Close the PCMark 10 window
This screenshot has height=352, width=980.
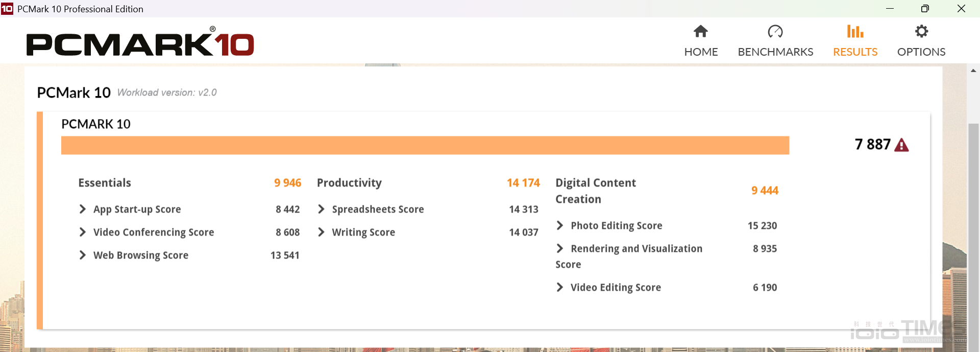click(961, 9)
